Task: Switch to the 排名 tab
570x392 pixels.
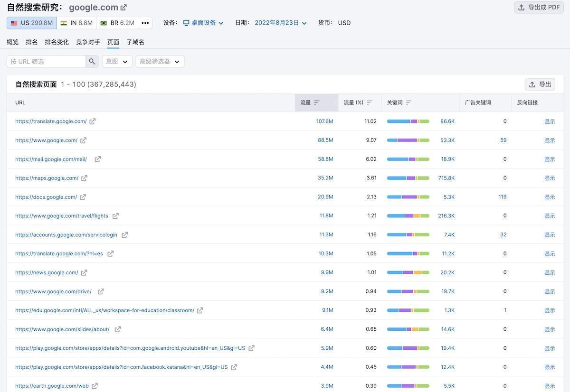Action: click(x=32, y=42)
